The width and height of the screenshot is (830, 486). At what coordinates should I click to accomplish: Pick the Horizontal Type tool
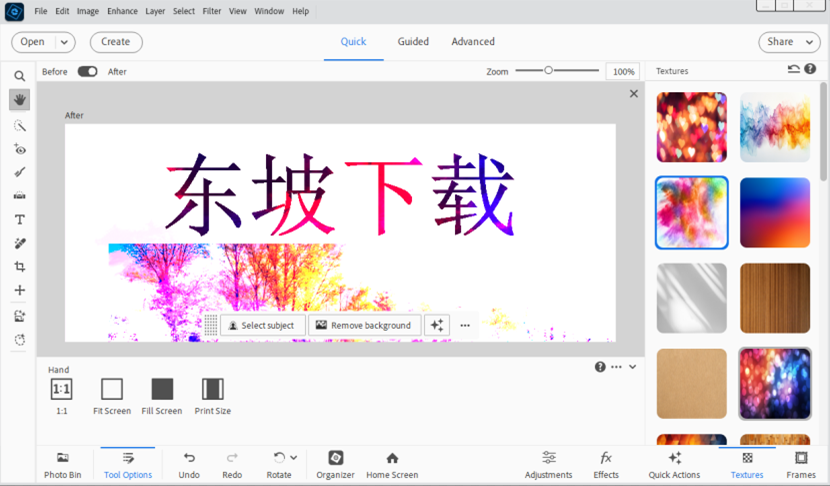pos(19,219)
